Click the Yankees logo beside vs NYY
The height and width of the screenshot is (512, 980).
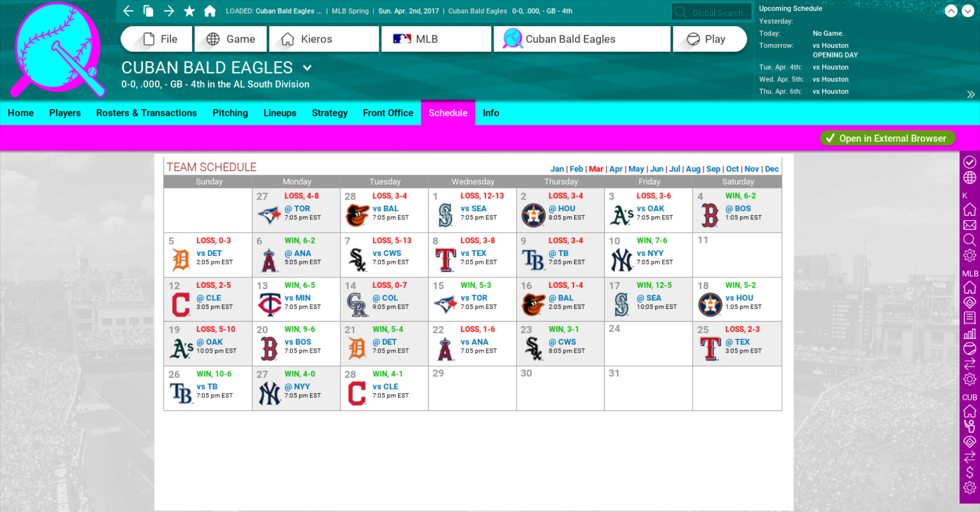(x=621, y=260)
